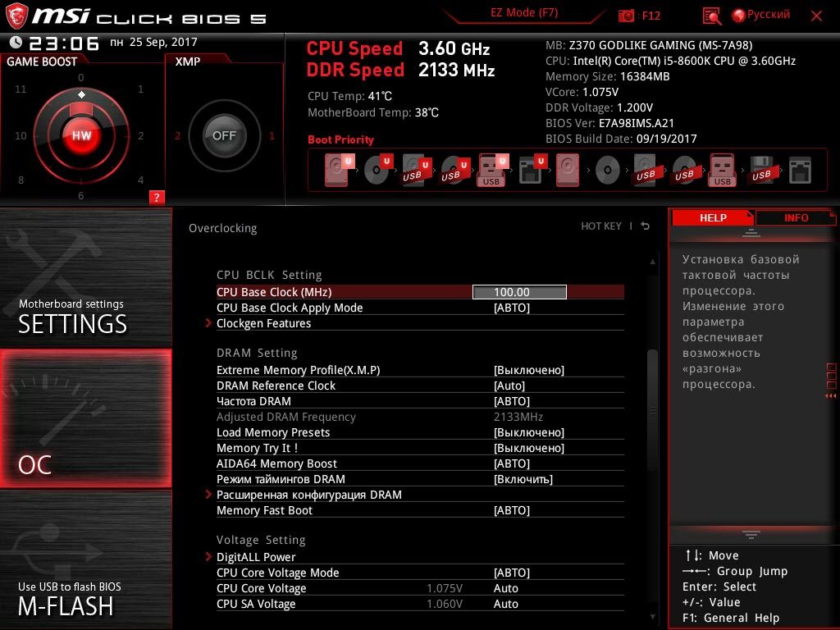Click the scroll down arrow of settings list

(x=652, y=617)
